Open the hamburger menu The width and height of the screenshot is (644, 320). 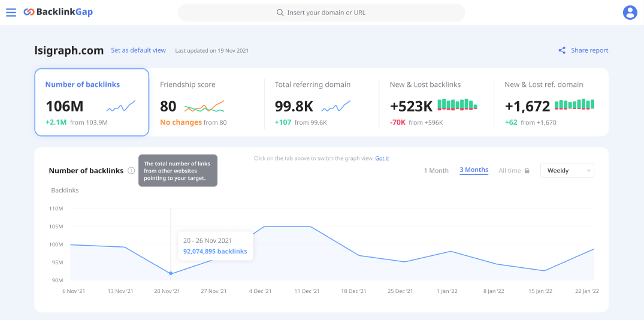click(11, 13)
